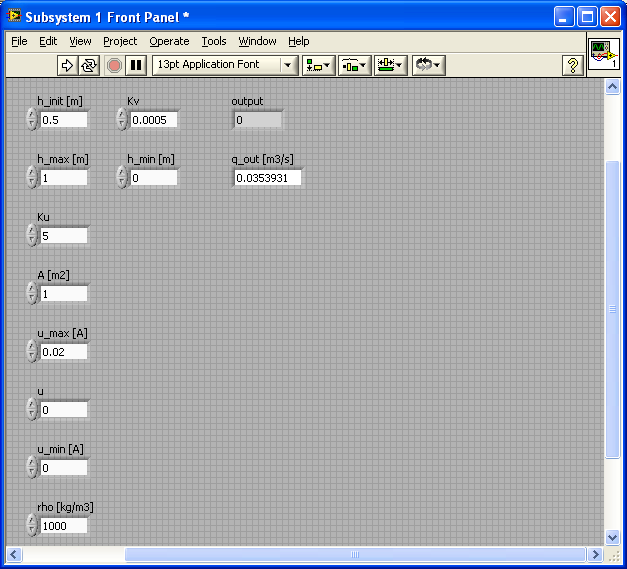This screenshot has width=627, height=569.
Task: Click the h_init [m] label
Action: click(60, 102)
